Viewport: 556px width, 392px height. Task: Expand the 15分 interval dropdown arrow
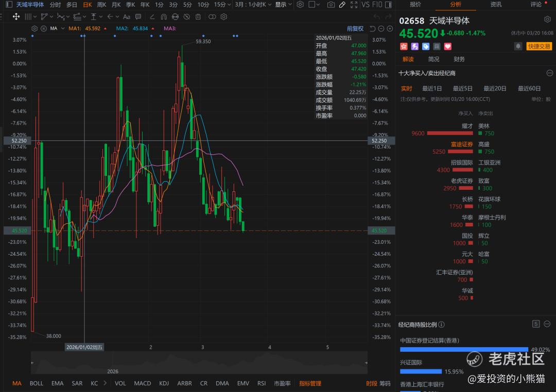click(229, 5)
